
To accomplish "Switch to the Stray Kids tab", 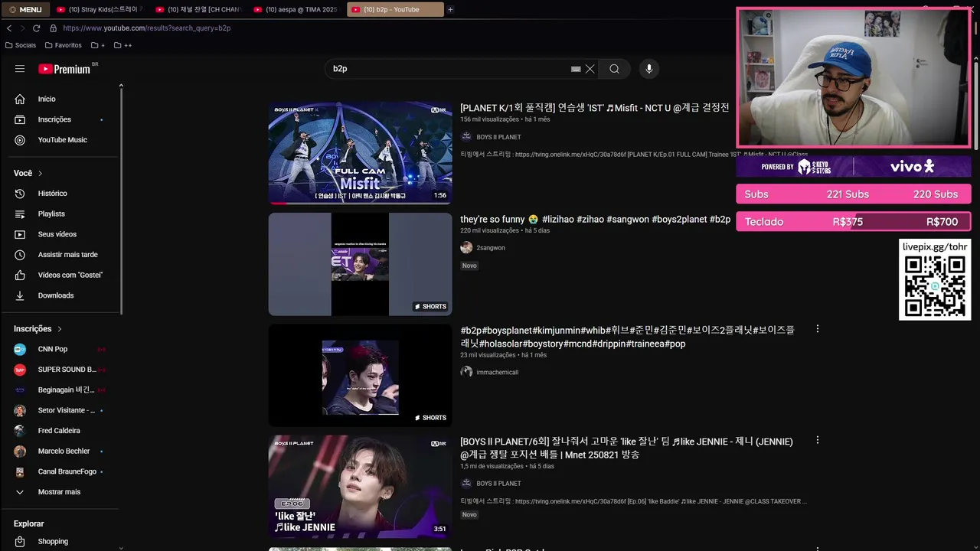I will [100, 9].
